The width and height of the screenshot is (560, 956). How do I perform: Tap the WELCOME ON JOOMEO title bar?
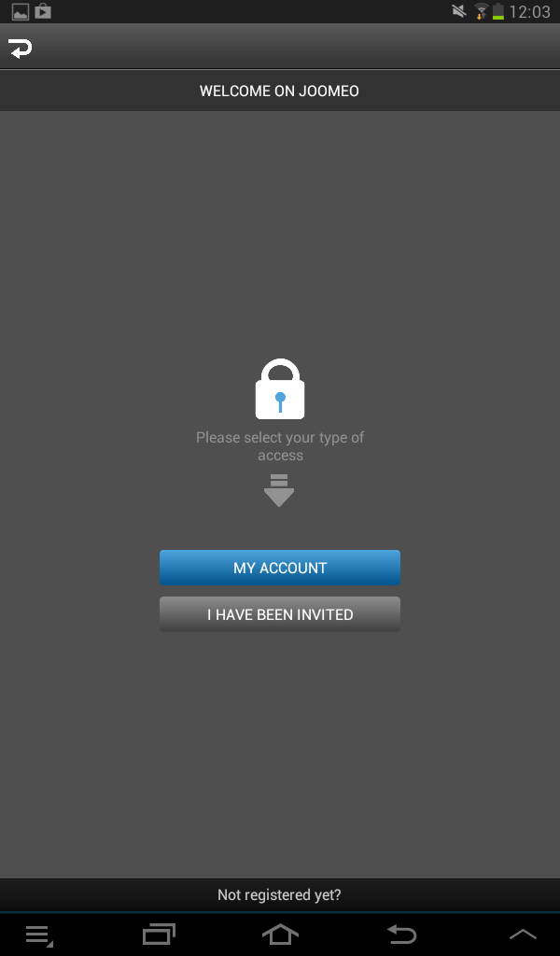(280, 91)
